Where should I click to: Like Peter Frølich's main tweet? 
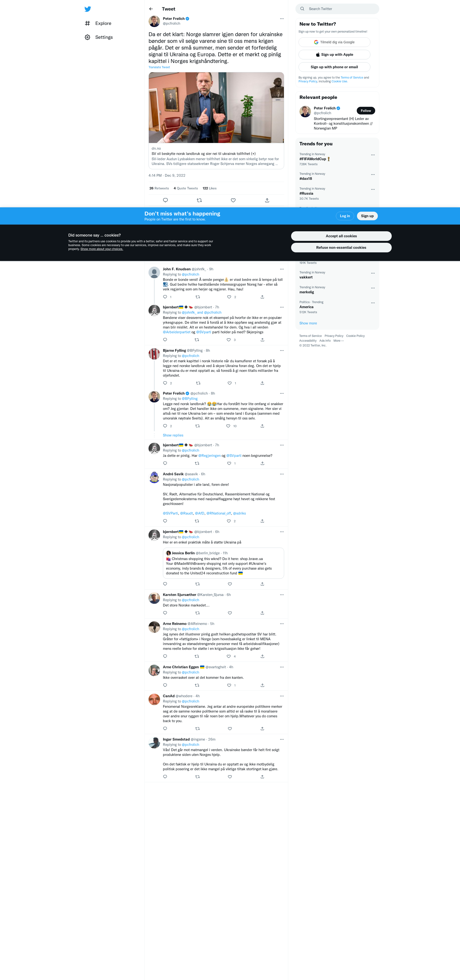point(233,200)
